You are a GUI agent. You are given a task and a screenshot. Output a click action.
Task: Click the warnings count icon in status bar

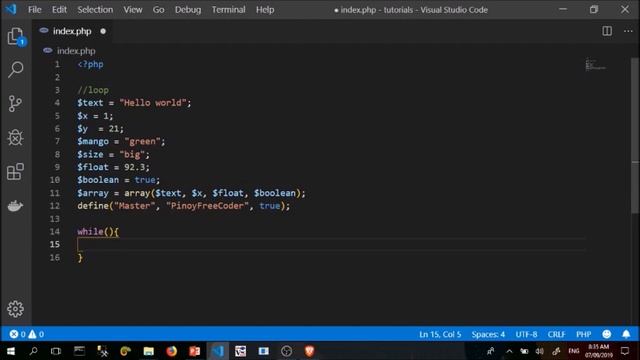point(32,334)
